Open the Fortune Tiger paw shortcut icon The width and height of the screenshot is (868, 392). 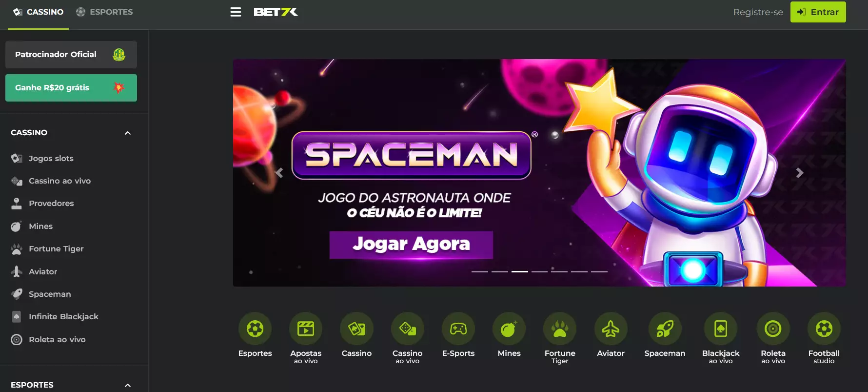(x=560, y=329)
